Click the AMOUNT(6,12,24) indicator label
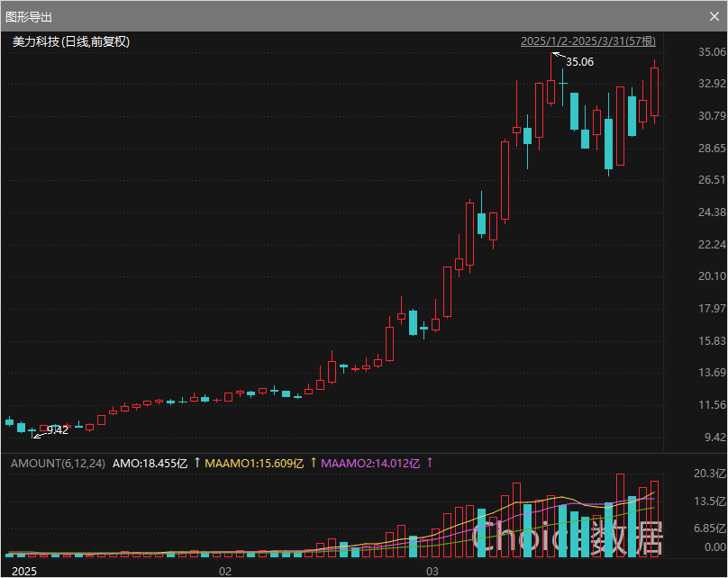The image size is (728, 578). pyautogui.click(x=58, y=464)
